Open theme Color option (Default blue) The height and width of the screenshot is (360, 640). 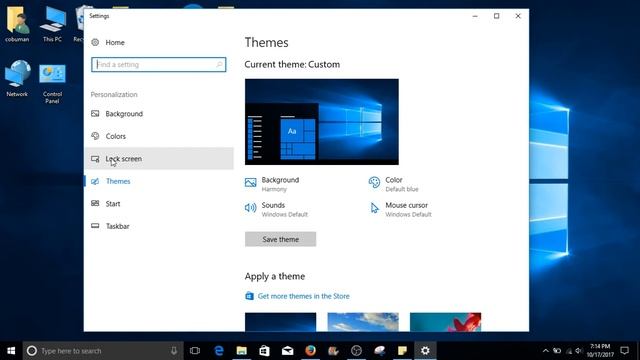[x=394, y=184]
